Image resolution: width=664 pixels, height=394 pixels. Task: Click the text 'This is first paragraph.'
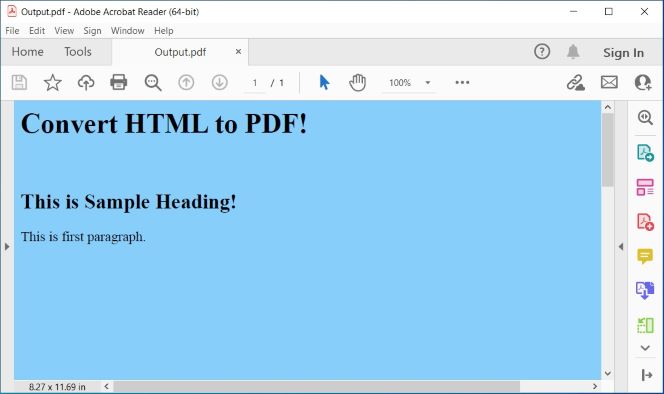tap(83, 237)
